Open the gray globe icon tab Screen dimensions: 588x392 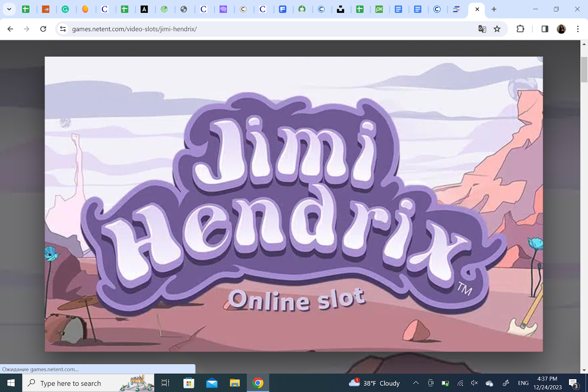click(x=184, y=9)
